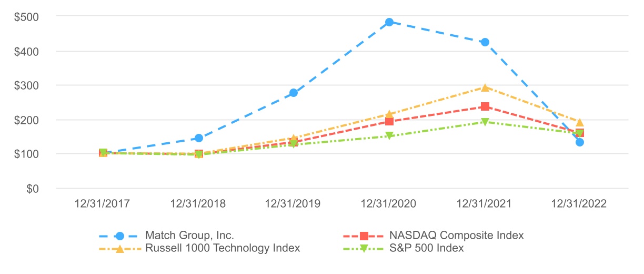Click NASDAQ Composite square marker at 12/31/2021
The width and height of the screenshot is (644, 274).
pyautogui.click(x=485, y=107)
